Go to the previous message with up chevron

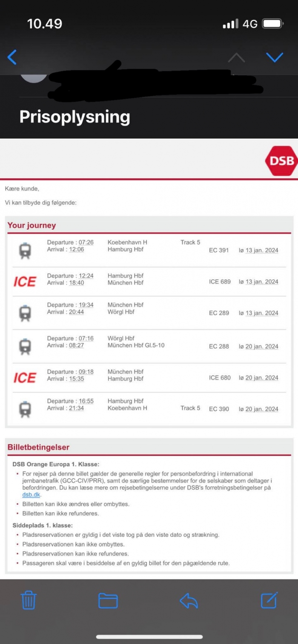pos(236,58)
